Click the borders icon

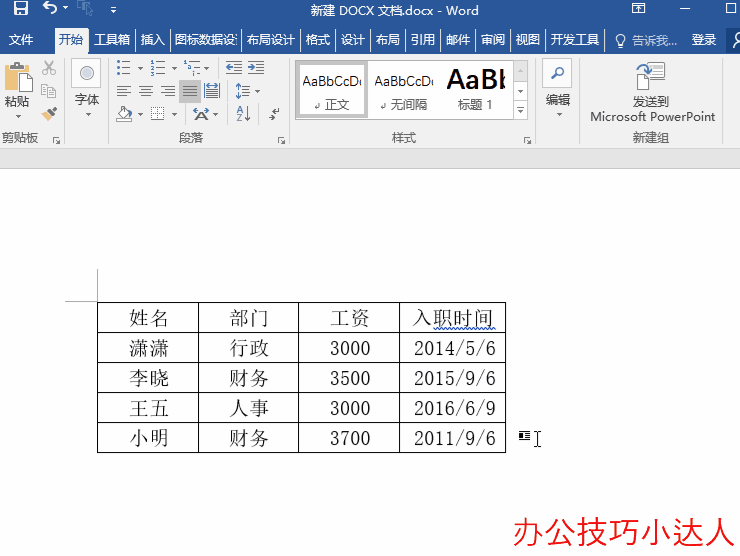(x=158, y=114)
